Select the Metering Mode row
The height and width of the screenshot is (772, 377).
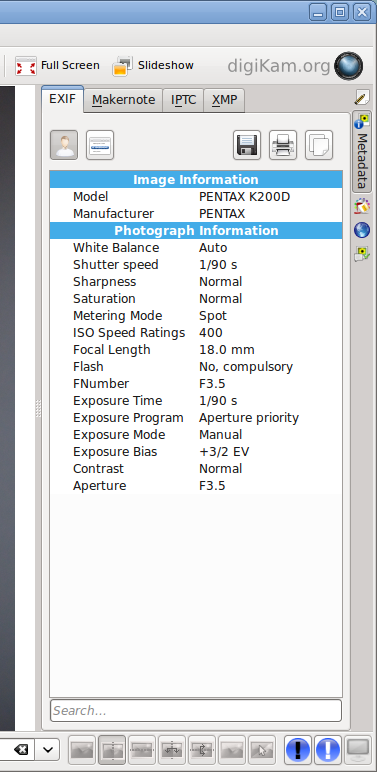196,316
